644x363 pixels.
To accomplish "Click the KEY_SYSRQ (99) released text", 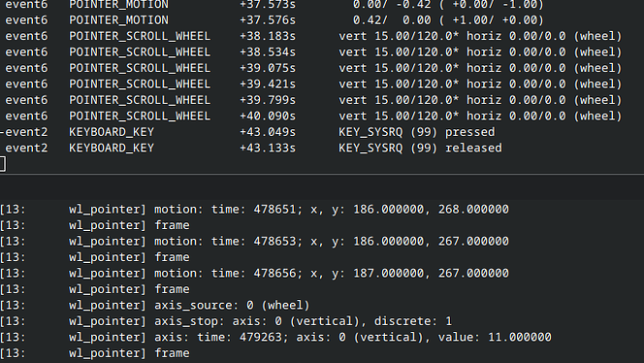I will click(x=420, y=148).
